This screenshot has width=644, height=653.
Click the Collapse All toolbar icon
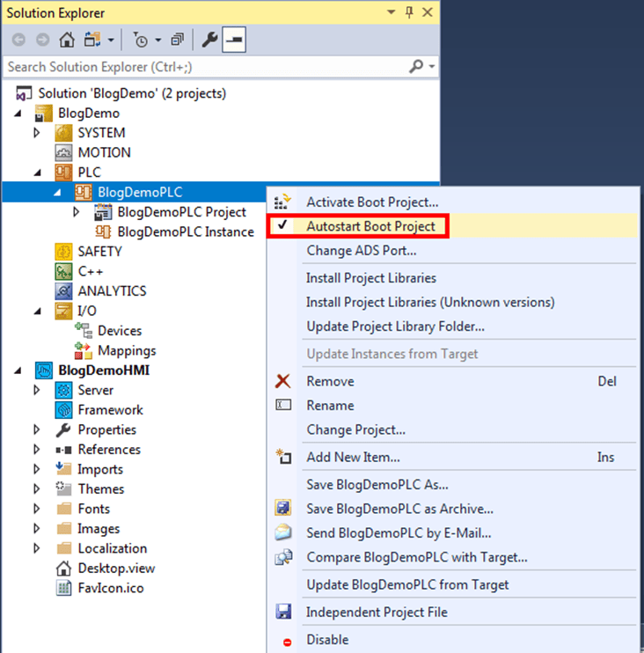(x=177, y=40)
